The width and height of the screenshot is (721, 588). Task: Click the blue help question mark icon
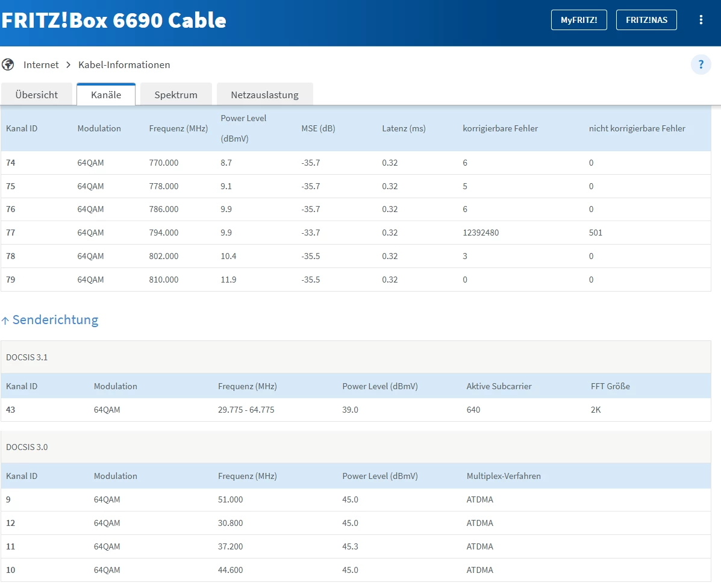coord(701,64)
